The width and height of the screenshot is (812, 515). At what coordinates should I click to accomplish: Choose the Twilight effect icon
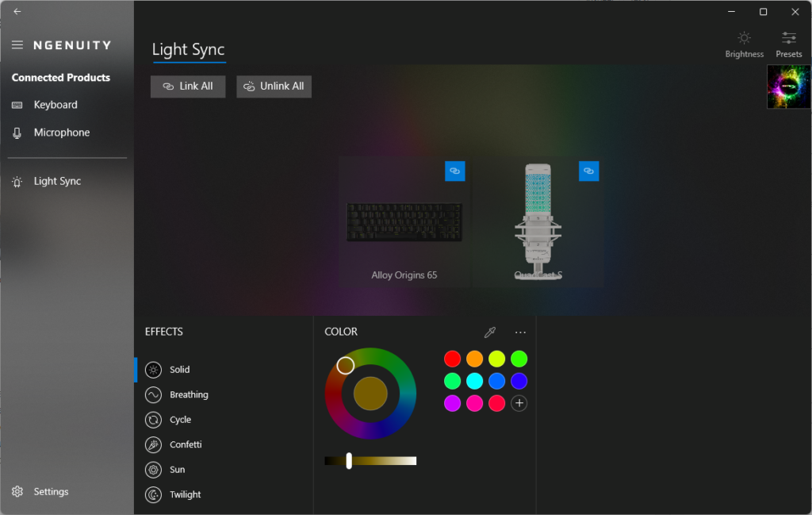pos(153,495)
